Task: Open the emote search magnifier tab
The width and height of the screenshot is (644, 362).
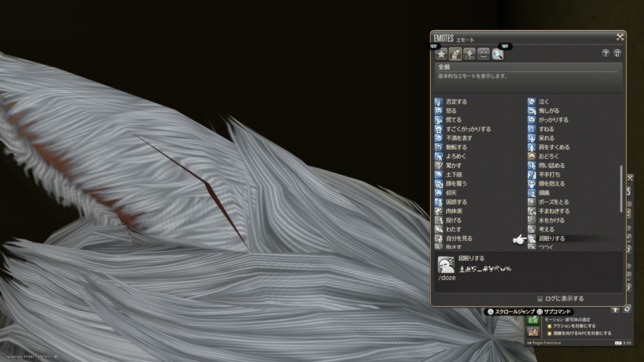Action: pos(498,54)
